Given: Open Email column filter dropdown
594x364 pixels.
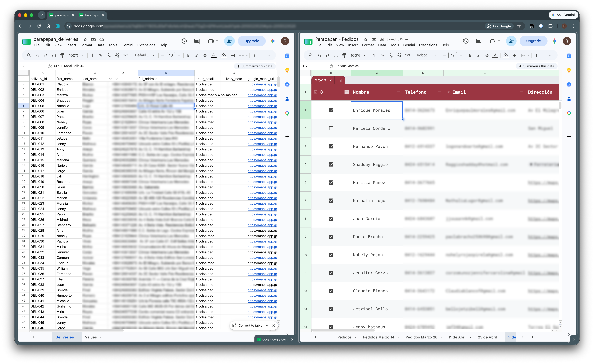Looking at the screenshot, I should click(x=521, y=92).
